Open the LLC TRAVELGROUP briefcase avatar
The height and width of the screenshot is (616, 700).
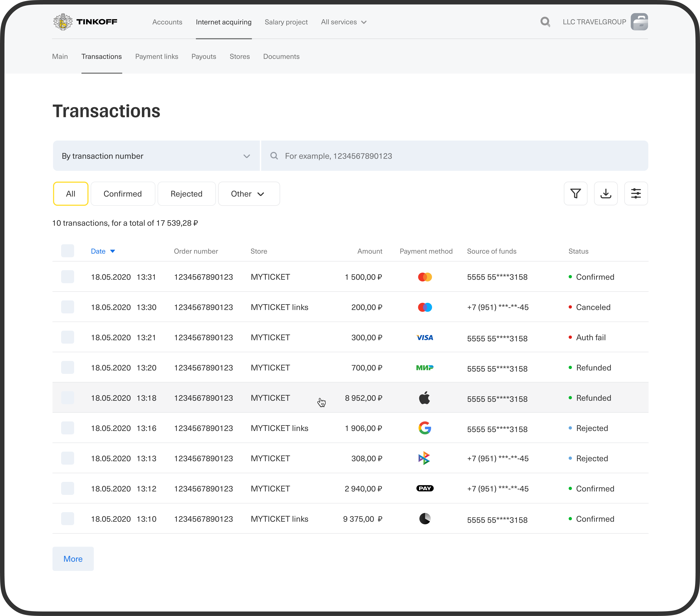(639, 22)
